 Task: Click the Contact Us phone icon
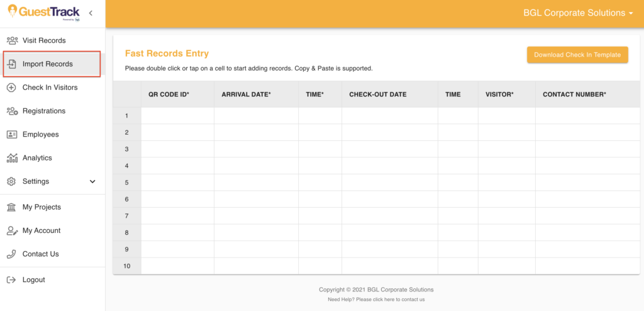point(12,254)
